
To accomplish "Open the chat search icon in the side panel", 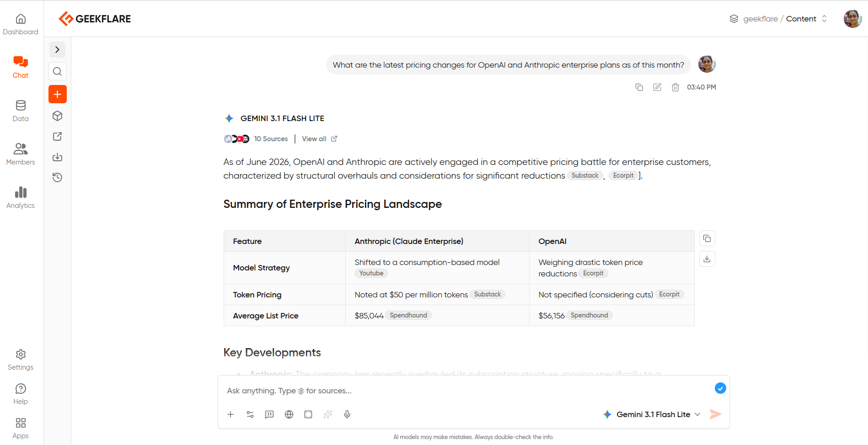I will (x=58, y=71).
